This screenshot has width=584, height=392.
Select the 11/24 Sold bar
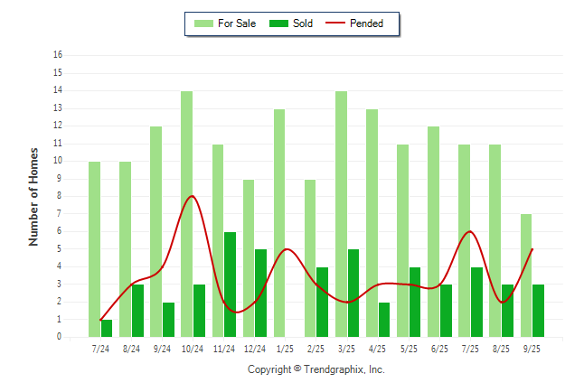[230, 285]
